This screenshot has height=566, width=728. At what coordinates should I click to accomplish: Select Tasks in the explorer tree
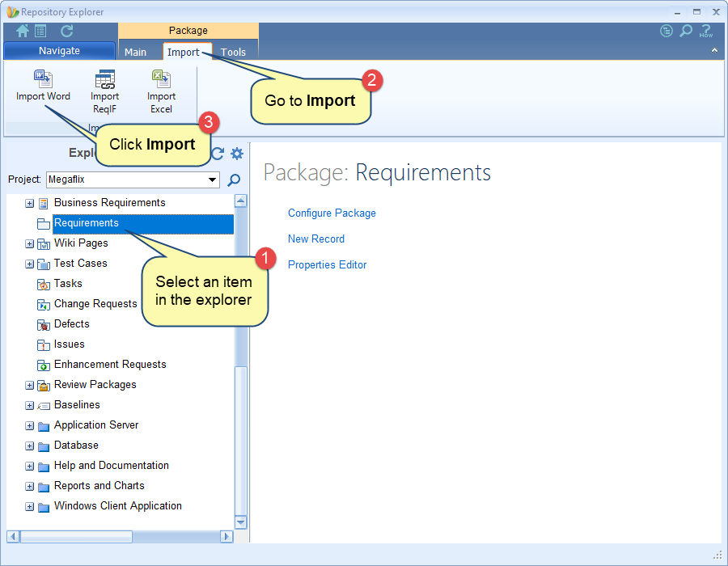click(x=68, y=284)
